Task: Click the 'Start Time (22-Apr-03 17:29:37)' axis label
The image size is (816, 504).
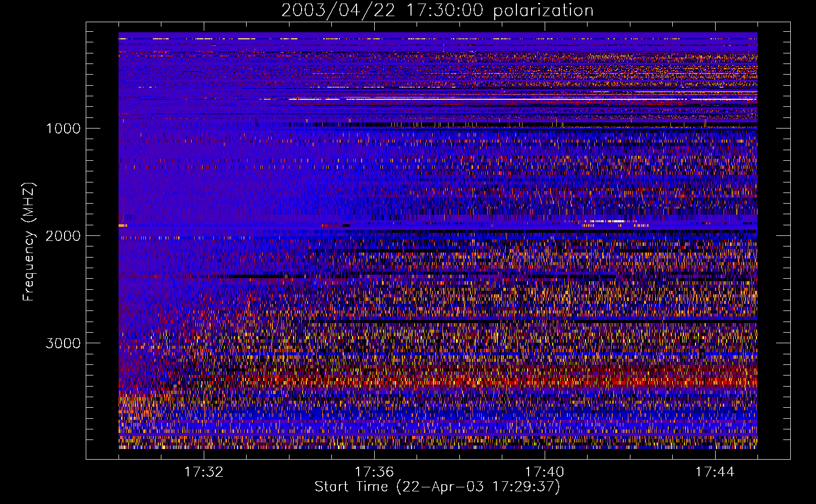Action: pyautogui.click(x=437, y=487)
